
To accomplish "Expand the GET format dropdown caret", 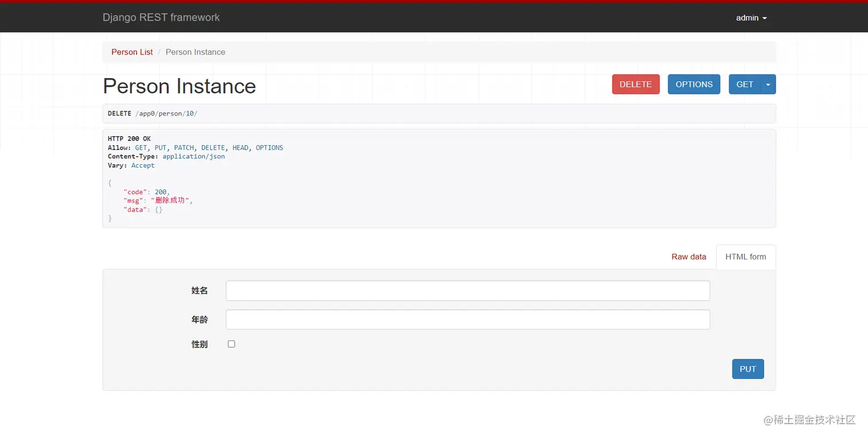I will [x=768, y=84].
